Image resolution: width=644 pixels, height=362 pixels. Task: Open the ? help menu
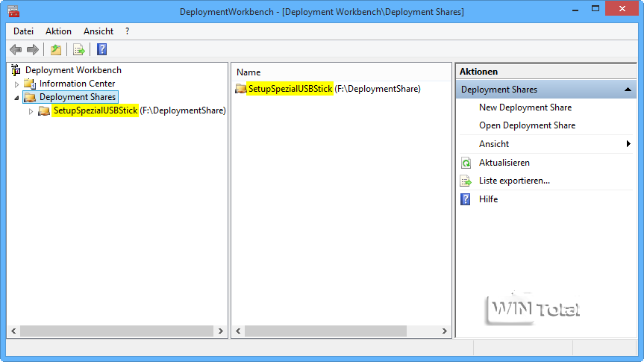coord(128,31)
